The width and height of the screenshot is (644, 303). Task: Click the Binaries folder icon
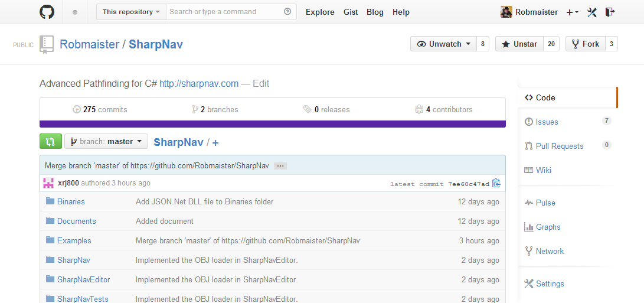[x=50, y=201]
